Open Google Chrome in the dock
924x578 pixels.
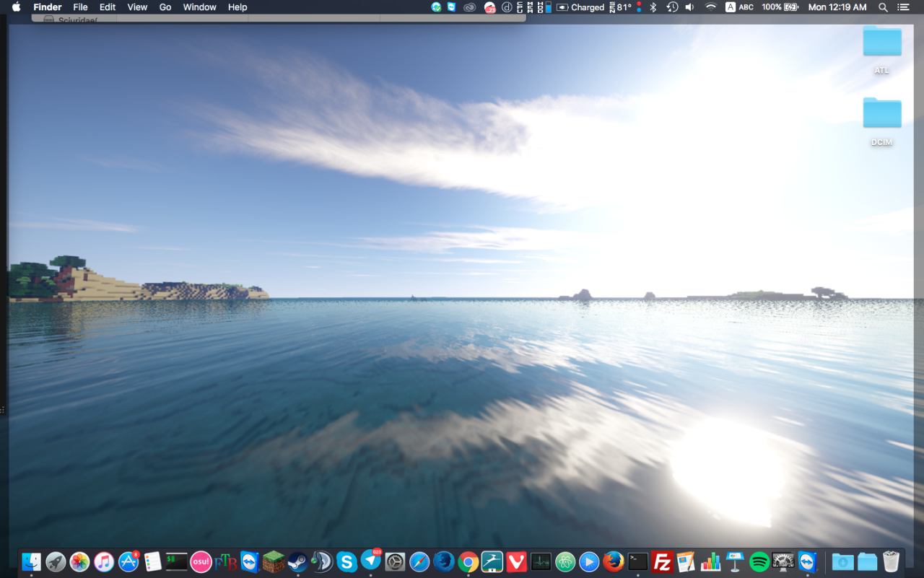pos(468,561)
